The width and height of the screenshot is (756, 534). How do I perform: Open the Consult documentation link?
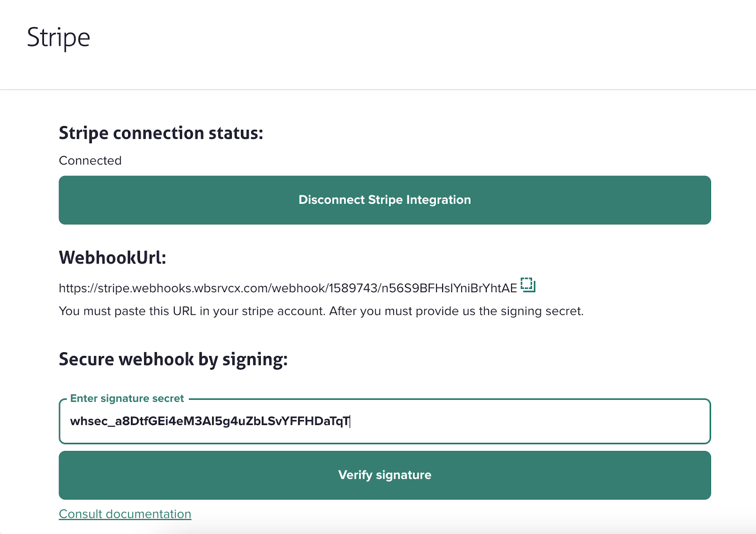click(125, 514)
